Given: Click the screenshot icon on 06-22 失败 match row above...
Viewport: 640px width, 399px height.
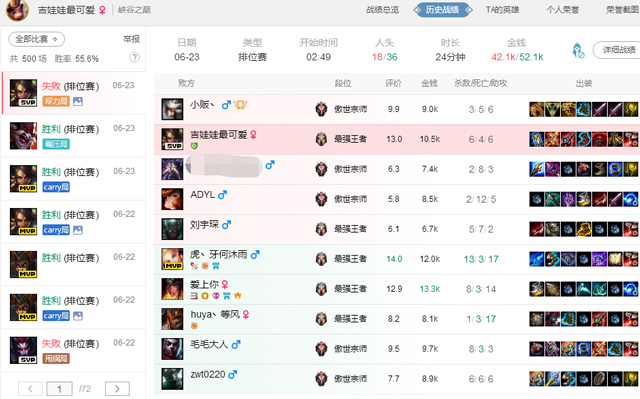Looking at the screenshot, I should (78, 316).
